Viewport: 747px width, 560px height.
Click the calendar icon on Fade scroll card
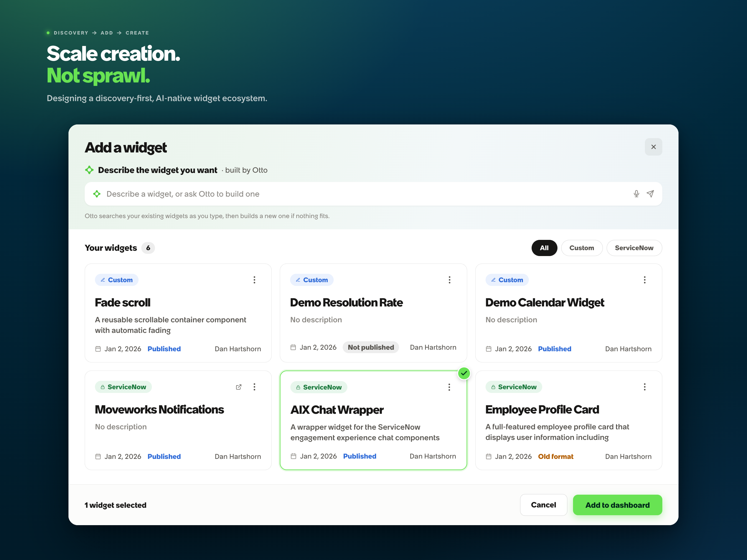(x=98, y=349)
